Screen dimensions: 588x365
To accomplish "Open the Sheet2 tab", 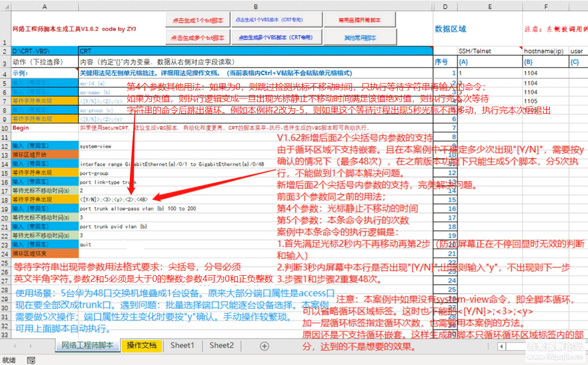I will tap(222, 346).
